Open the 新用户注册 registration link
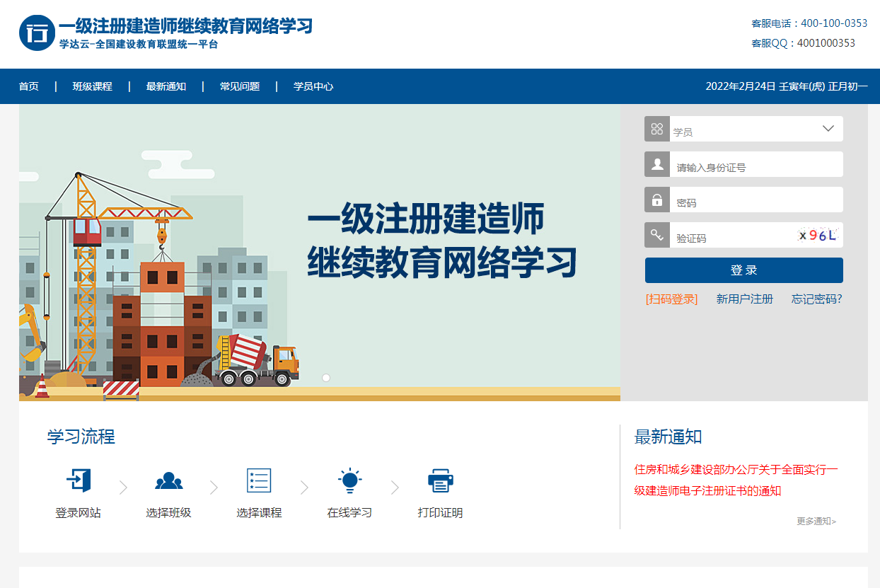Screen dimensions: 880x588 pos(744,299)
